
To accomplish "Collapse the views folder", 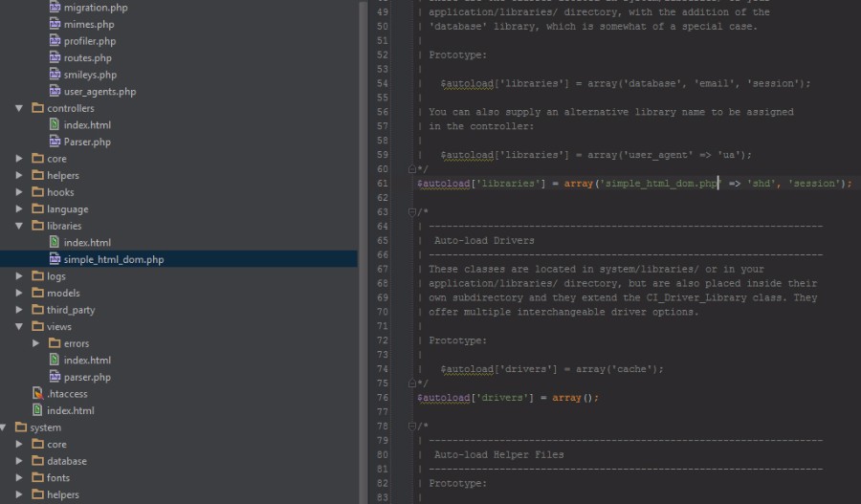I will coord(19,326).
